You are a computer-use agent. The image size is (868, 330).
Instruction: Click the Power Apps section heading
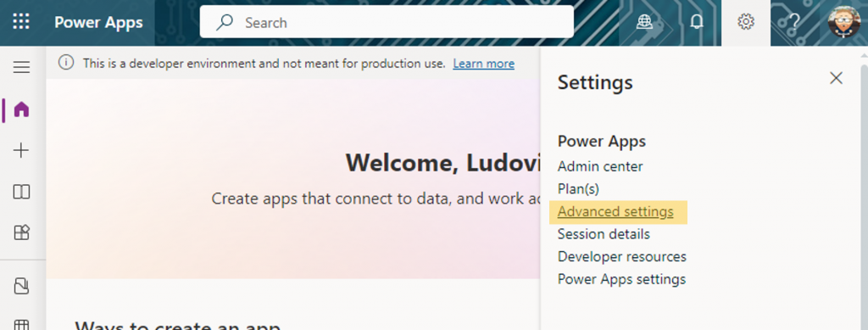(x=602, y=141)
